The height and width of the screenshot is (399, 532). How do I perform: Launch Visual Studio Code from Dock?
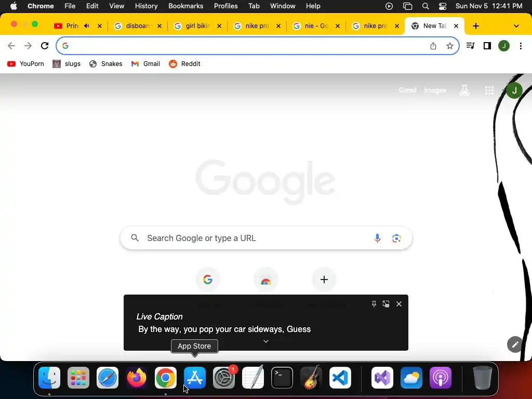coord(340,378)
